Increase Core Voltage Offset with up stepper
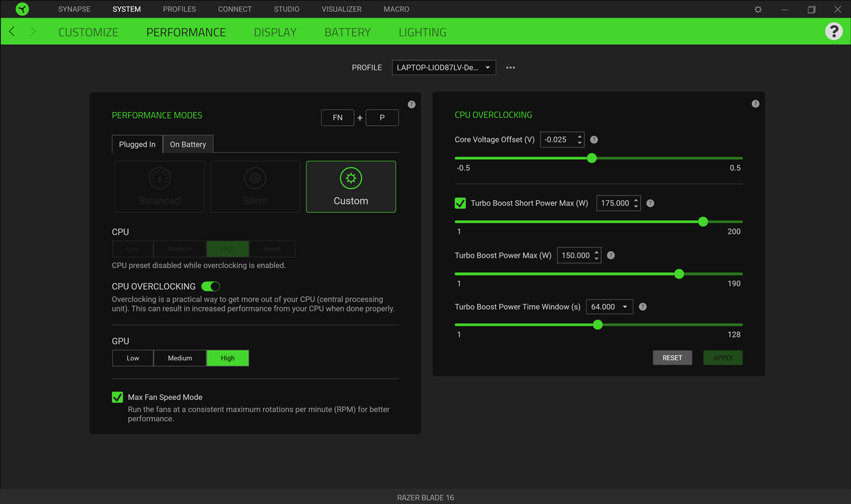Image resolution: width=851 pixels, height=504 pixels. pyautogui.click(x=579, y=136)
